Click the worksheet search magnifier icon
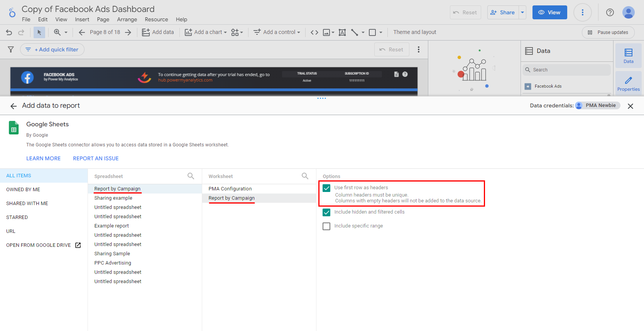This screenshot has height=331, width=644. pos(305,176)
